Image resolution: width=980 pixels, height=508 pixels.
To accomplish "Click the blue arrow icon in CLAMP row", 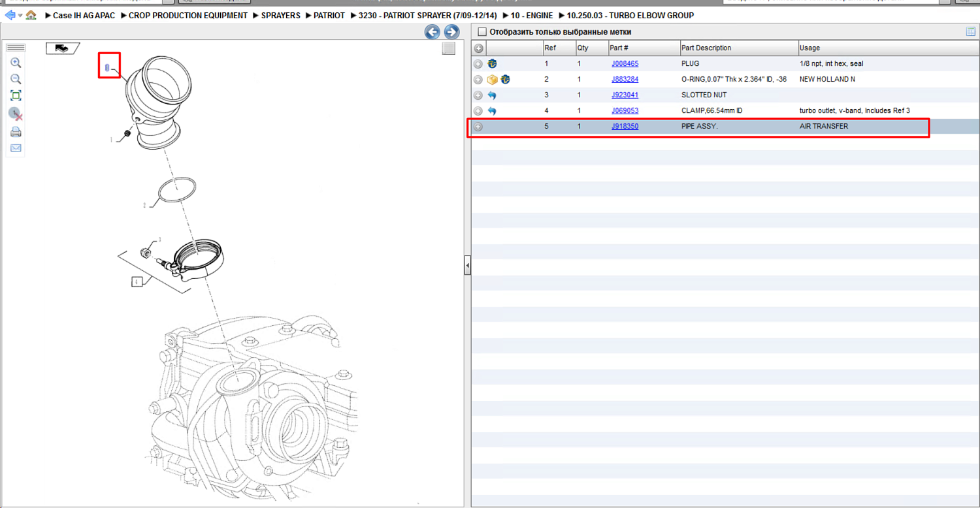I will pos(493,111).
